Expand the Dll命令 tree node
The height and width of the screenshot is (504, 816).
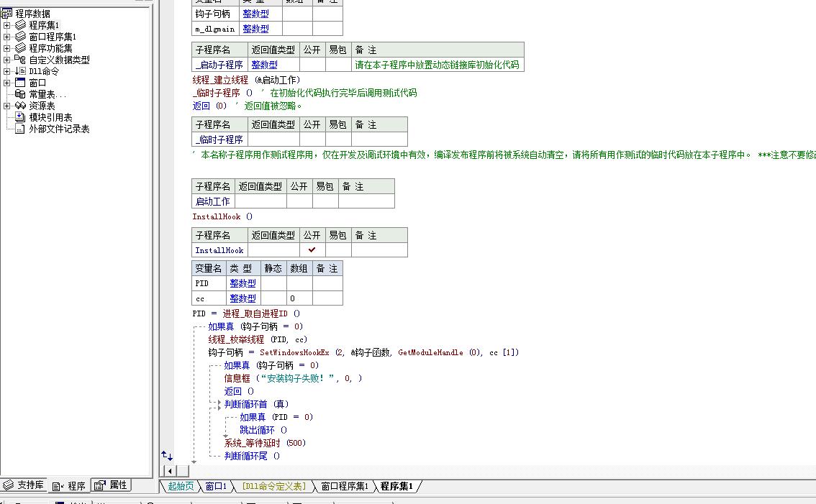[x=7, y=71]
